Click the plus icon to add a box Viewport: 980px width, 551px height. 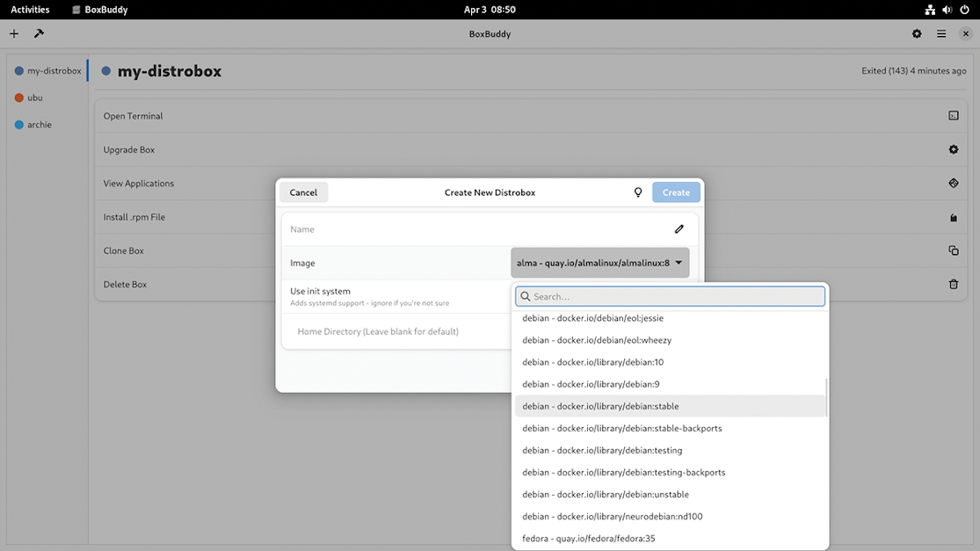point(14,33)
